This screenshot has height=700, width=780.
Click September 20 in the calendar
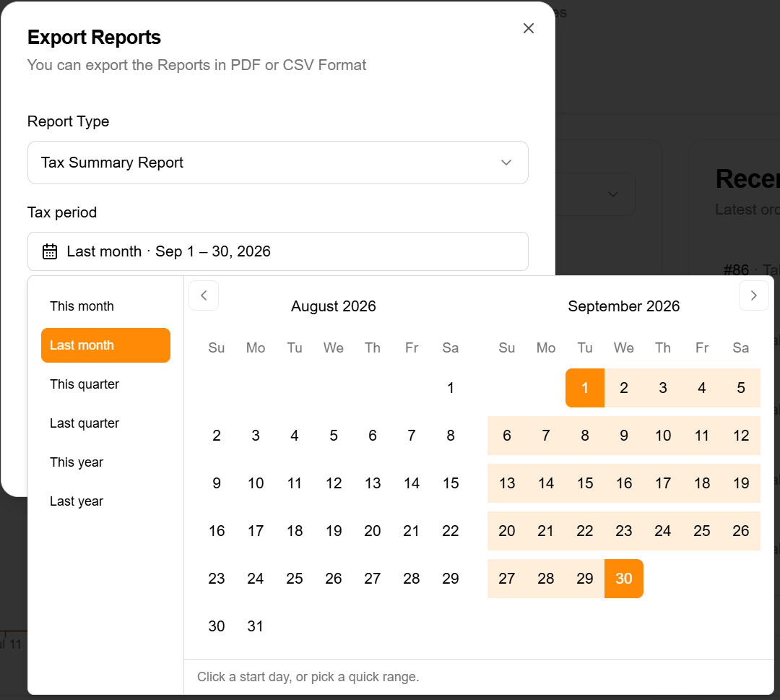pyautogui.click(x=507, y=531)
